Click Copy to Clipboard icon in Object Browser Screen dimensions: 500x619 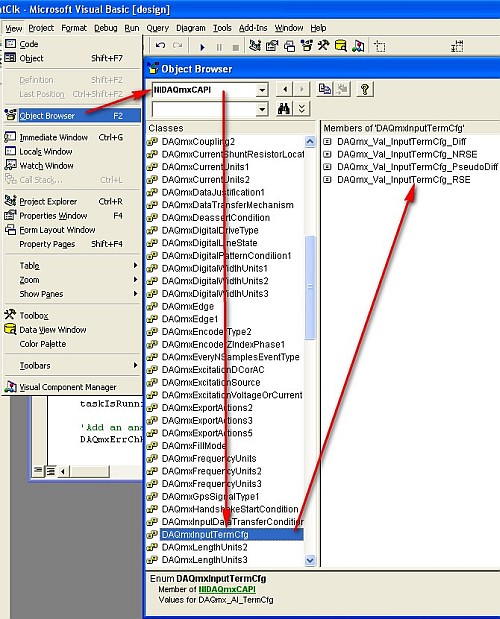pos(325,89)
